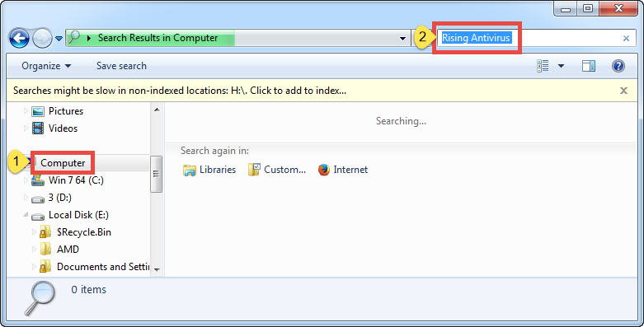The width and height of the screenshot is (644, 327).
Task: Click the 0 items status text
Action: pyautogui.click(x=89, y=289)
